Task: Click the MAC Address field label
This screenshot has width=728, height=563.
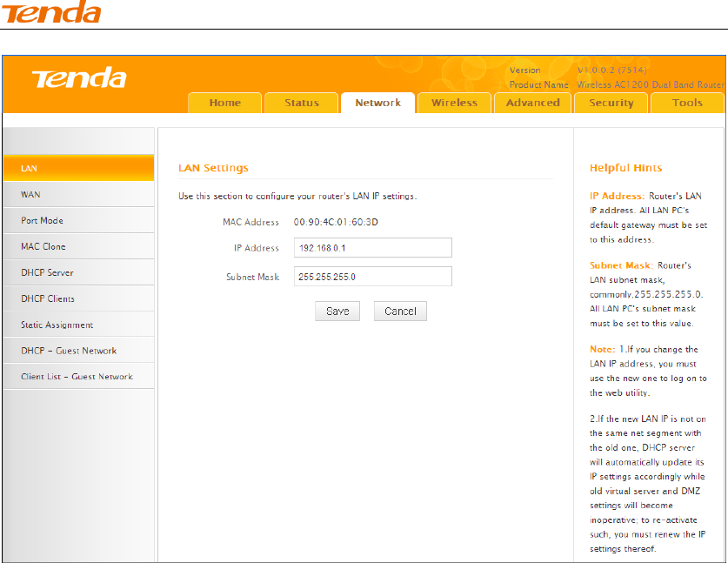Action: pos(250,222)
